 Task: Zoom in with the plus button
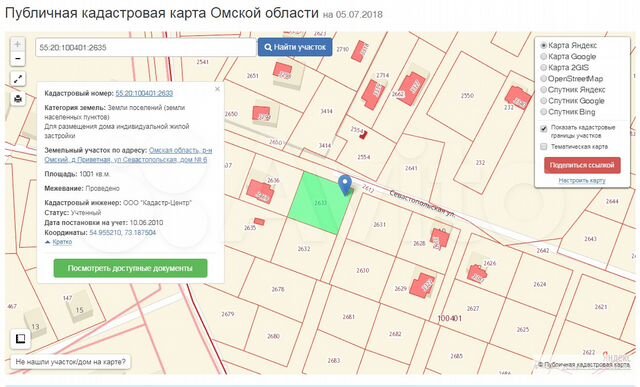click(17, 44)
